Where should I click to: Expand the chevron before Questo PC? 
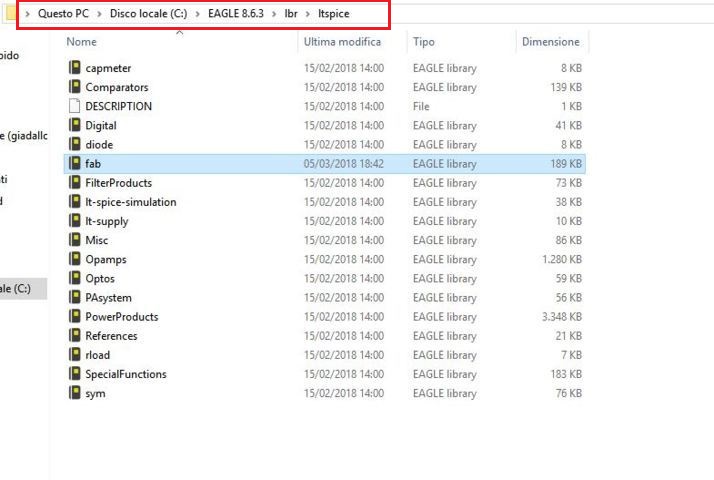coord(28,14)
